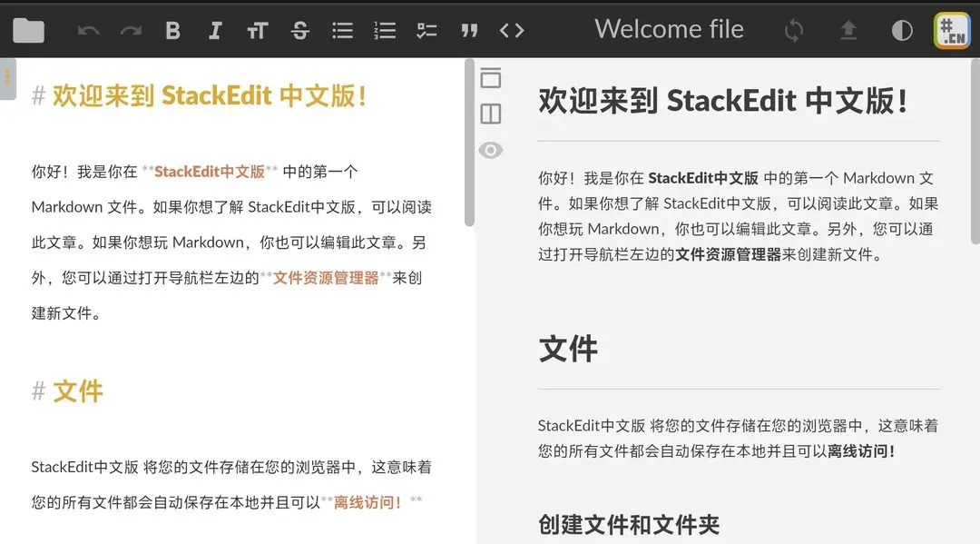The width and height of the screenshot is (980, 544).
Task: Enable side-by-side editor layout
Action: (491, 114)
